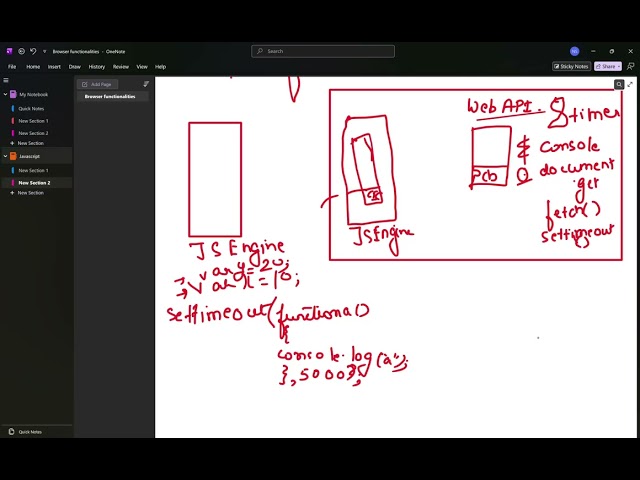Image resolution: width=640 pixels, height=480 pixels.
Task: Open the File menu
Action: tap(12, 67)
